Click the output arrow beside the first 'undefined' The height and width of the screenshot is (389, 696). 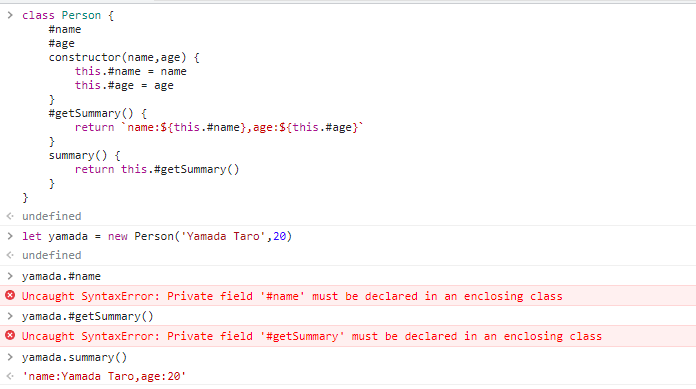pyautogui.click(x=10, y=216)
